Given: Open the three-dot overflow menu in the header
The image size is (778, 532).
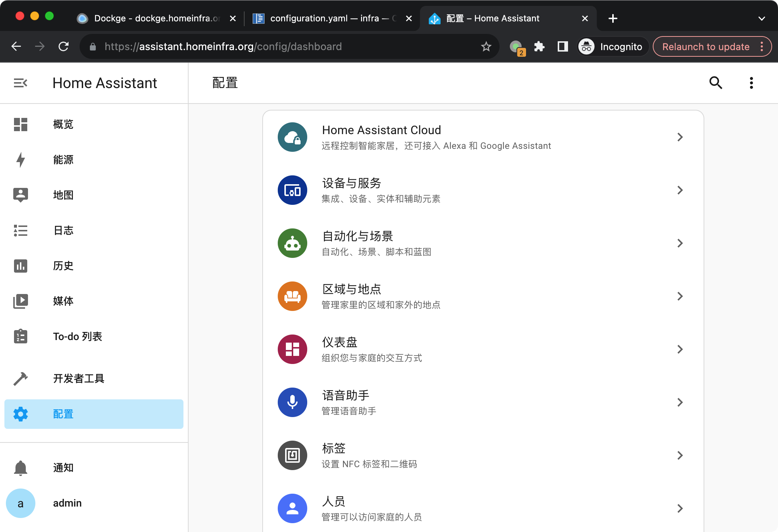Looking at the screenshot, I should point(751,83).
